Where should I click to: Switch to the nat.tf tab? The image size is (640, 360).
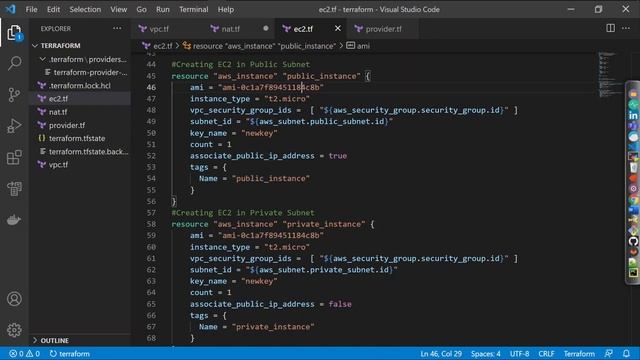[231, 29]
